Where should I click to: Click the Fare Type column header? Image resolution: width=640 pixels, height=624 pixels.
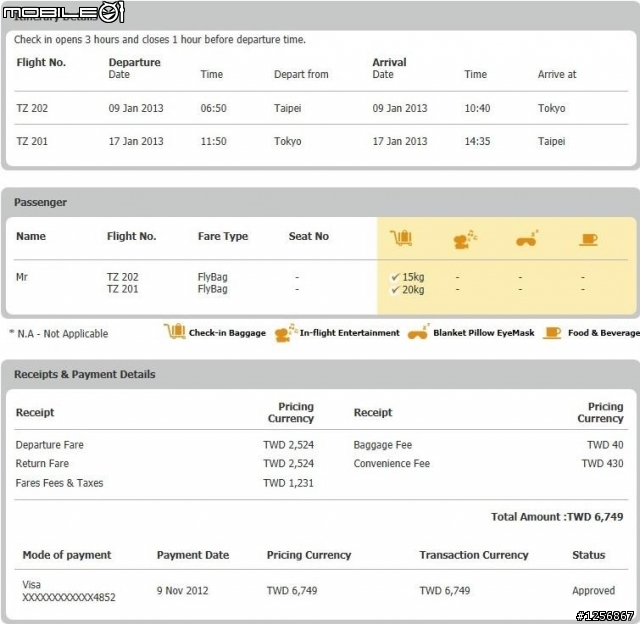(x=223, y=236)
